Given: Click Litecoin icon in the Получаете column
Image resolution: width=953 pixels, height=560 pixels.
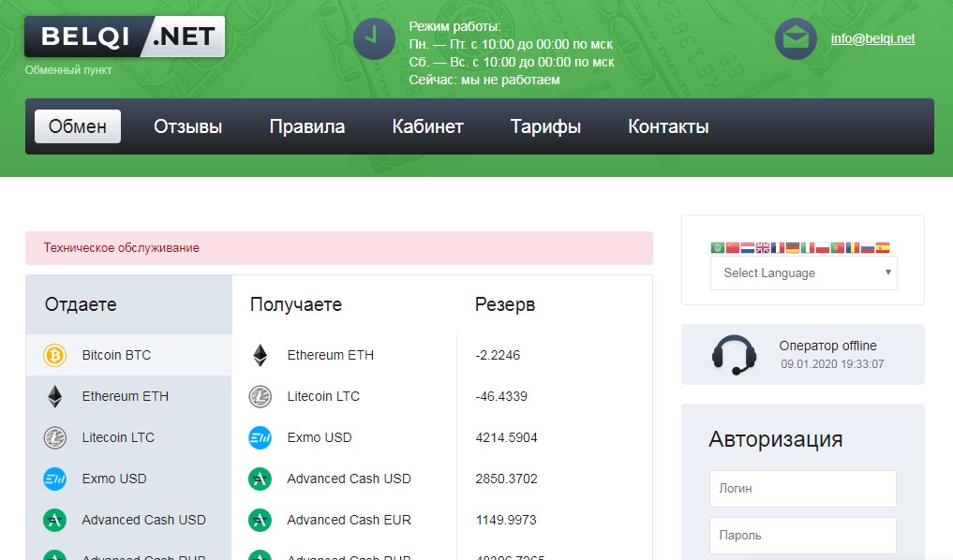Looking at the screenshot, I should [261, 396].
